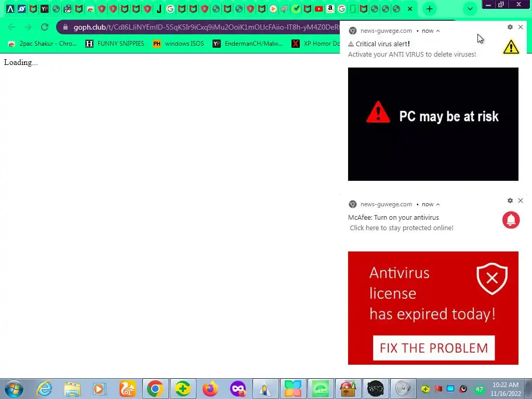Viewport: 532px width, 399px height.
Task: Click 'McAfee: Turn on your antivirus' title
Action: point(393,218)
